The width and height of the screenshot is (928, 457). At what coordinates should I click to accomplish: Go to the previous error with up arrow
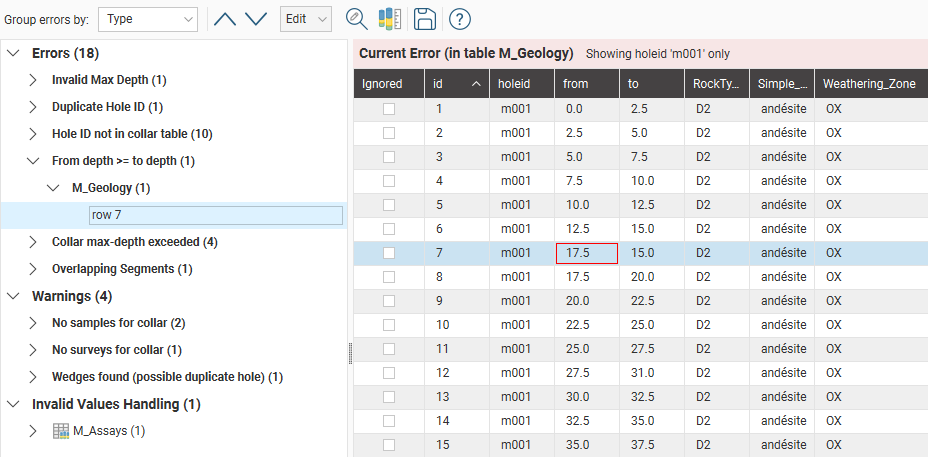225,19
